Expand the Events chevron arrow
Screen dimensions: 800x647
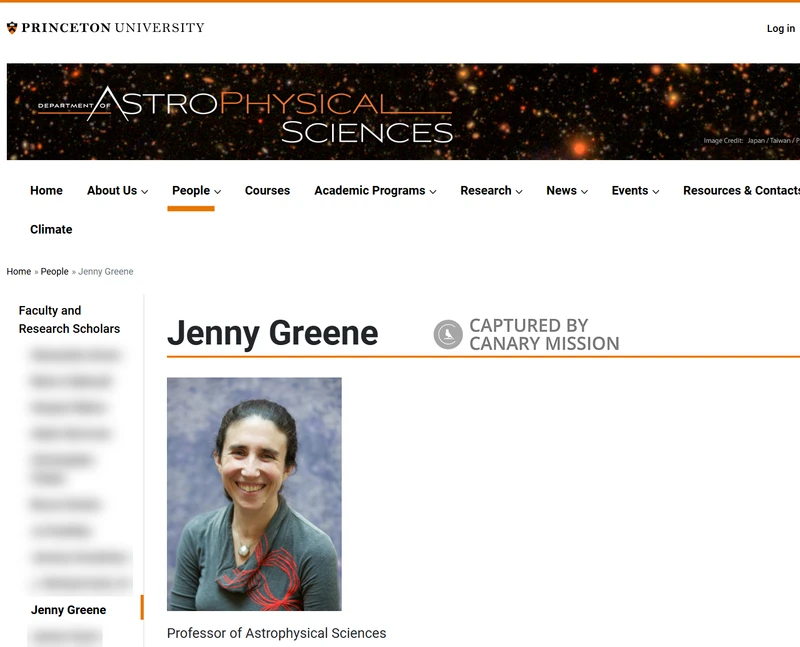[656, 192]
